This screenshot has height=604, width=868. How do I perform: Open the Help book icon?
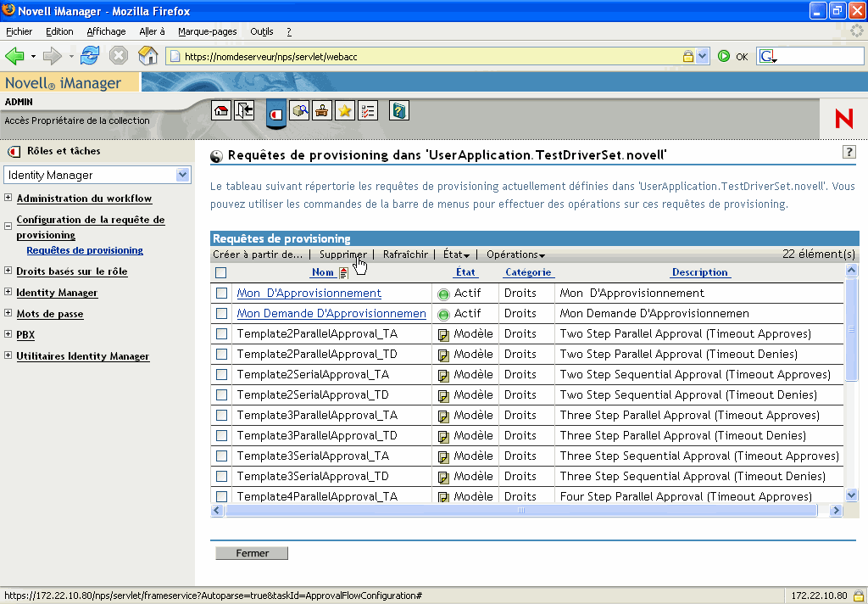click(398, 110)
